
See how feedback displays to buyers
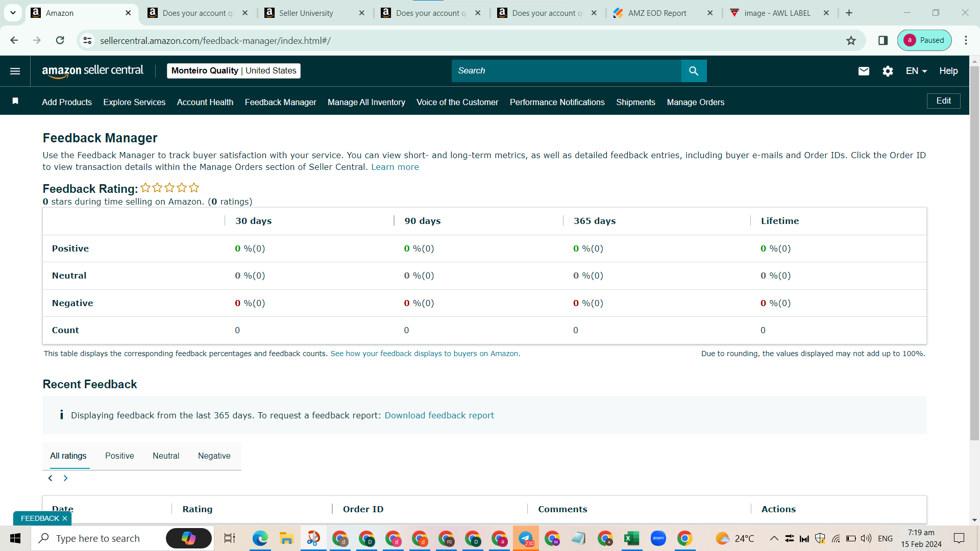[425, 354]
